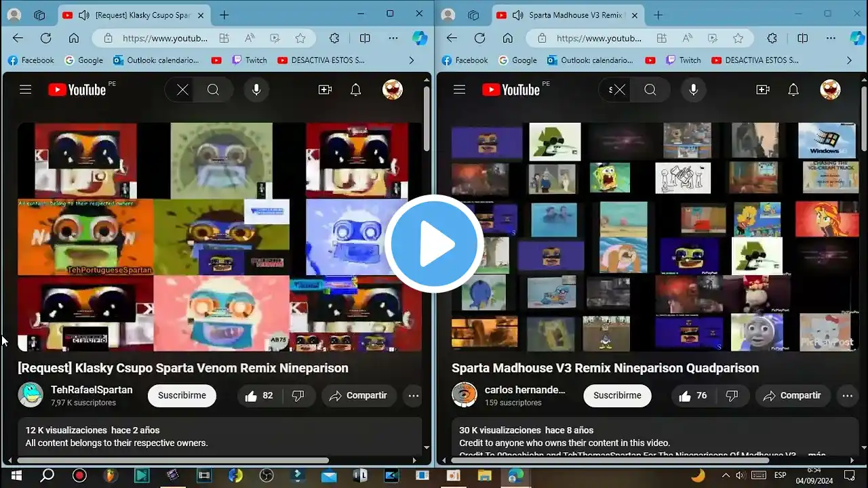
Task: Open more actions for Klasky Csupo video
Action: coord(414,396)
